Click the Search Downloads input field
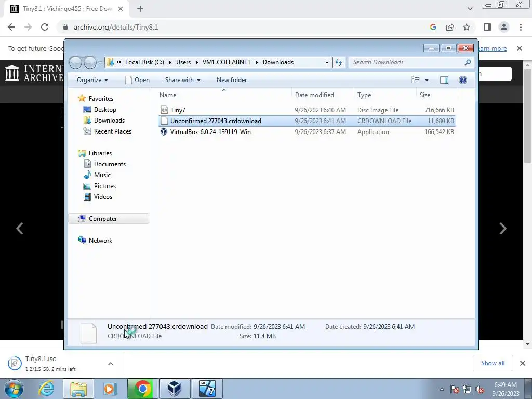The height and width of the screenshot is (399, 532). click(407, 62)
